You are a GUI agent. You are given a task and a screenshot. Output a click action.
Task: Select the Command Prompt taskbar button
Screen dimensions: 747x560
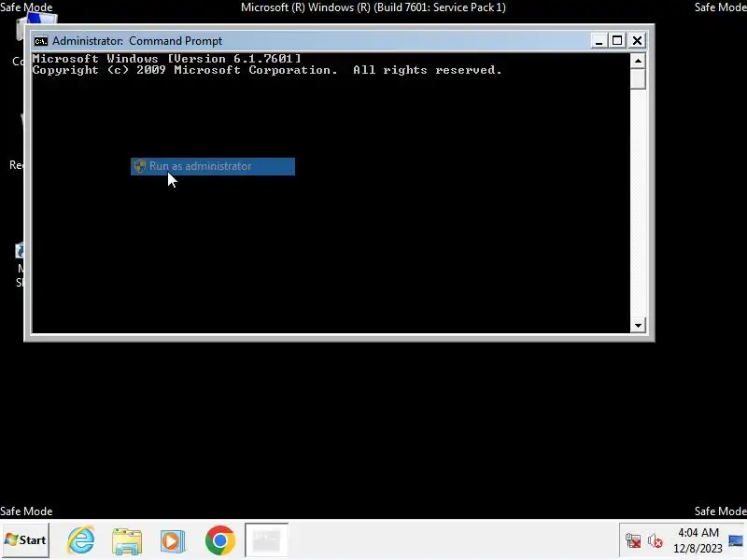pyautogui.click(x=266, y=540)
